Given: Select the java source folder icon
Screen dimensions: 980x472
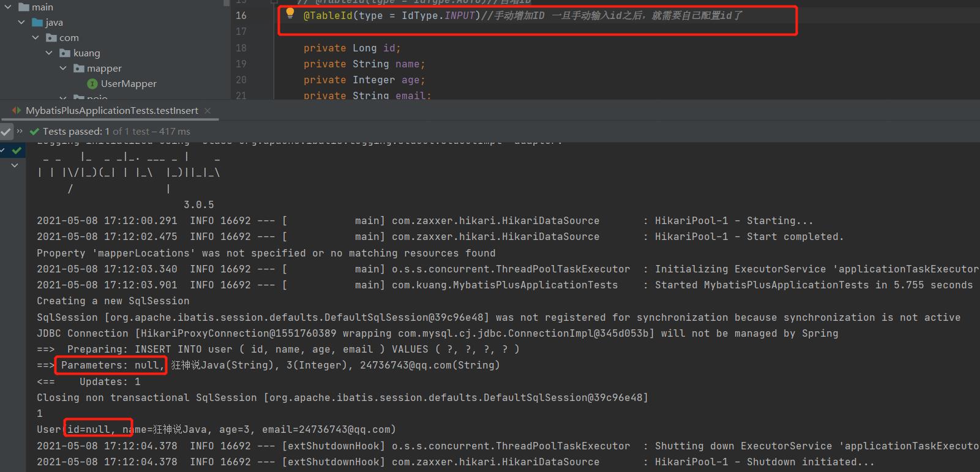Looking at the screenshot, I should tap(37, 22).
